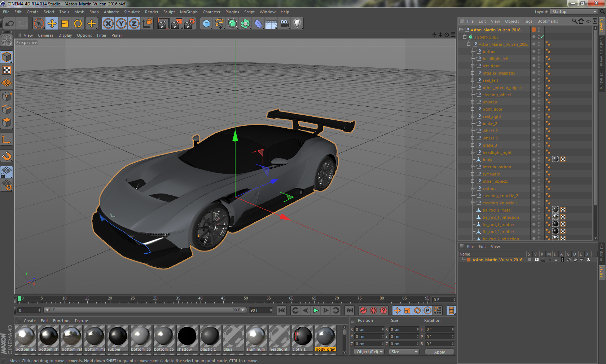Play the animation forward
The height and width of the screenshot is (364, 606).
point(316,310)
